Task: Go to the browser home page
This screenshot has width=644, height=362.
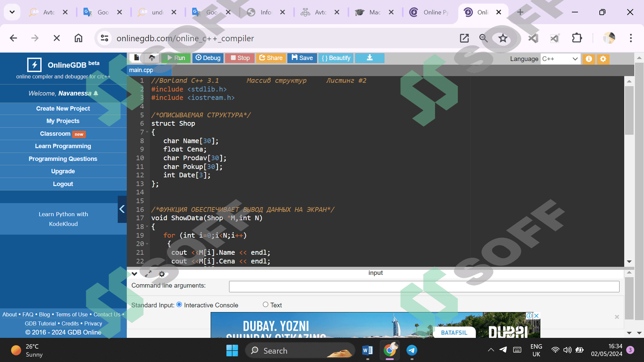Action: coord(78,38)
